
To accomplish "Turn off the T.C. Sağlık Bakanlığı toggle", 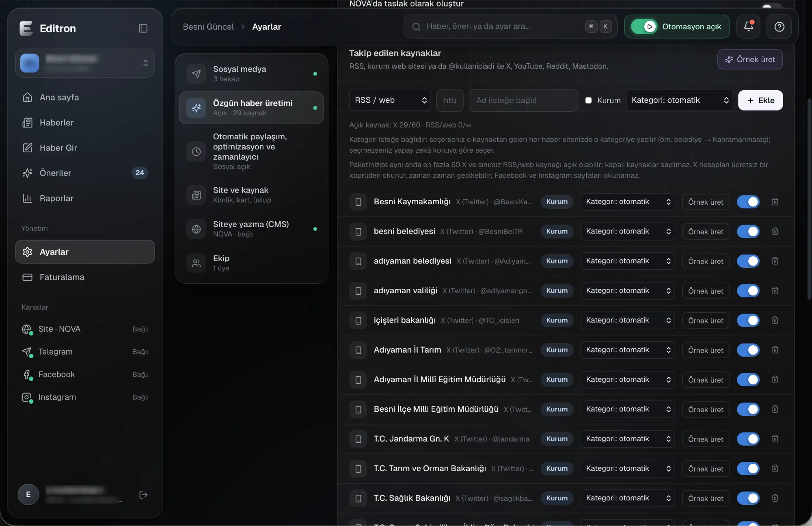I will point(748,498).
